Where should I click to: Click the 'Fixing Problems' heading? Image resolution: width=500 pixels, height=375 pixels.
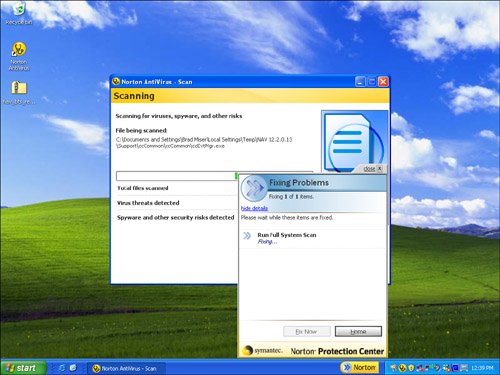299,183
